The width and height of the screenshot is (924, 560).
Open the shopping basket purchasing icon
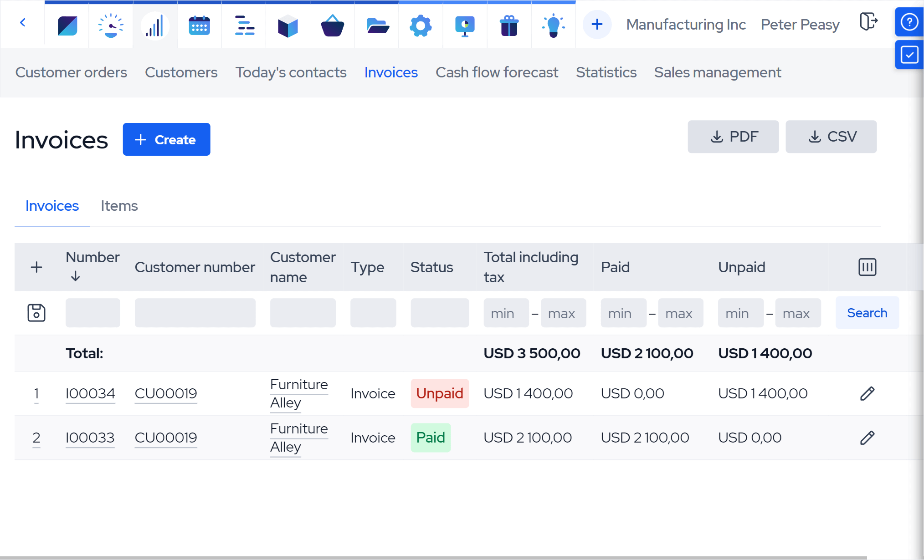pyautogui.click(x=332, y=25)
